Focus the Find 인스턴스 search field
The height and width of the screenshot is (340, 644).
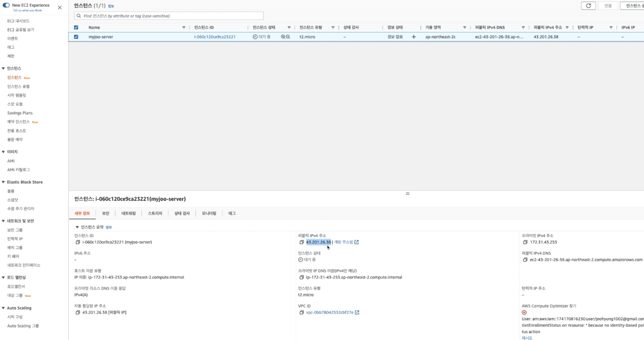pos(169,16)
